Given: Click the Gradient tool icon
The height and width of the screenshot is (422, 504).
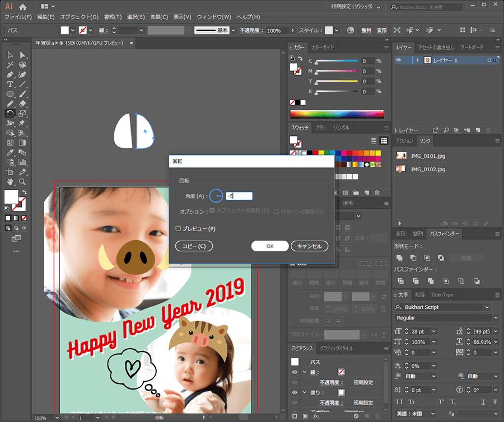Looking at the screenshot, I should [x=22, y=143].
